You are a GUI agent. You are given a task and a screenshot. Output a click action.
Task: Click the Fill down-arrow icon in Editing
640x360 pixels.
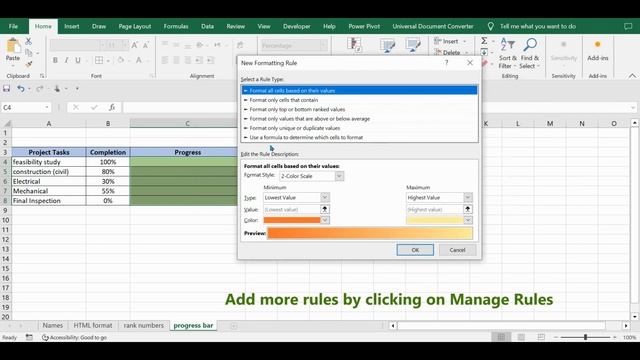point(484,52)
